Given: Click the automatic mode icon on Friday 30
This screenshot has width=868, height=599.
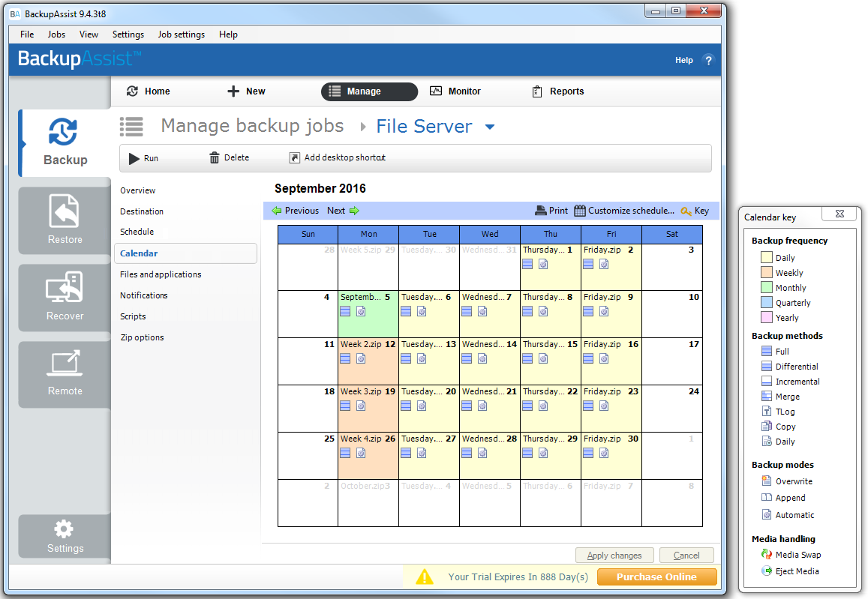Looking at the screenshot, I should [x=604, y=453].
